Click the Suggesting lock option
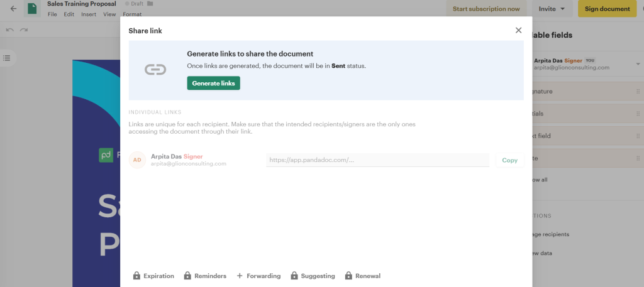Screen dimensions: 644x287 point(313,276)
